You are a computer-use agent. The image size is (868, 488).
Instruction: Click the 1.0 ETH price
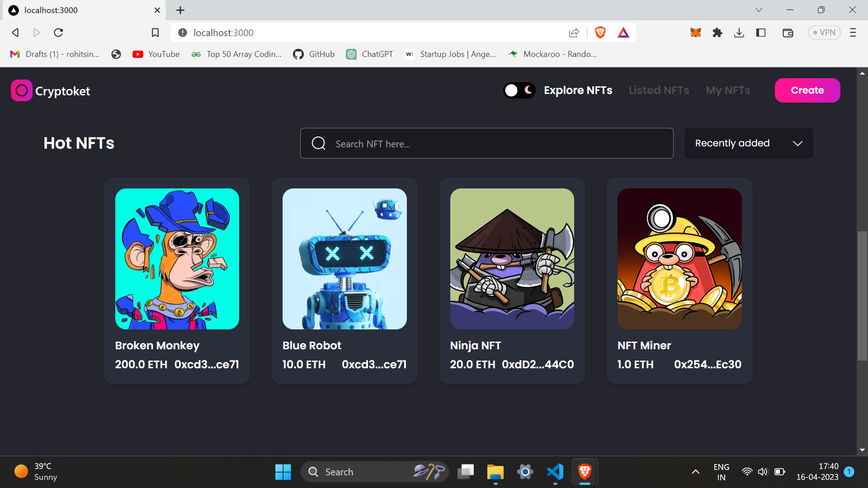click(x=636, y=365)
